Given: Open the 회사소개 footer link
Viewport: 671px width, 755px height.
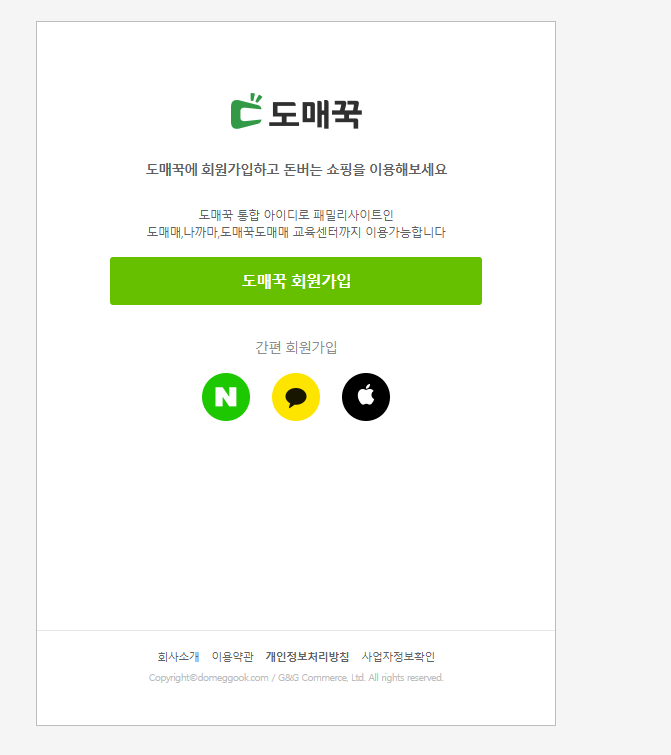Looking at the screenshot, I should coord(178,657).
